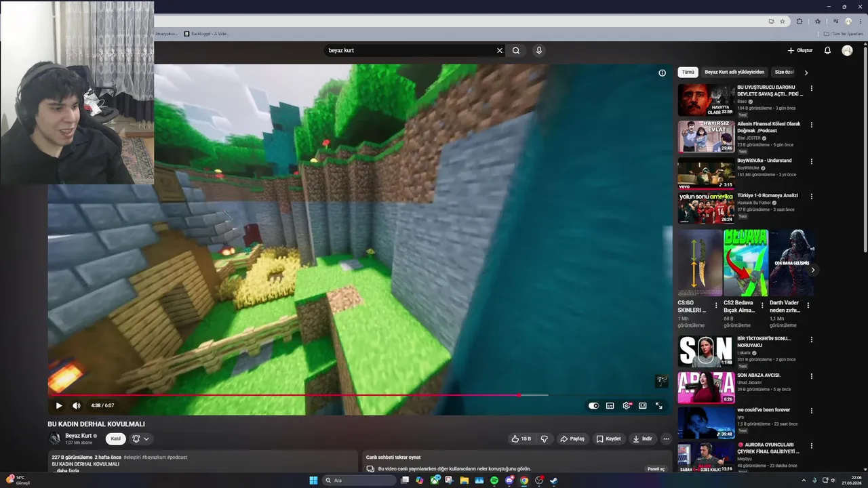The height and width of the screenshot is (488, 868).
Task: Open options for 'Ailenin Finansal Kölesi' video
Action: click(x=812, y=125)
